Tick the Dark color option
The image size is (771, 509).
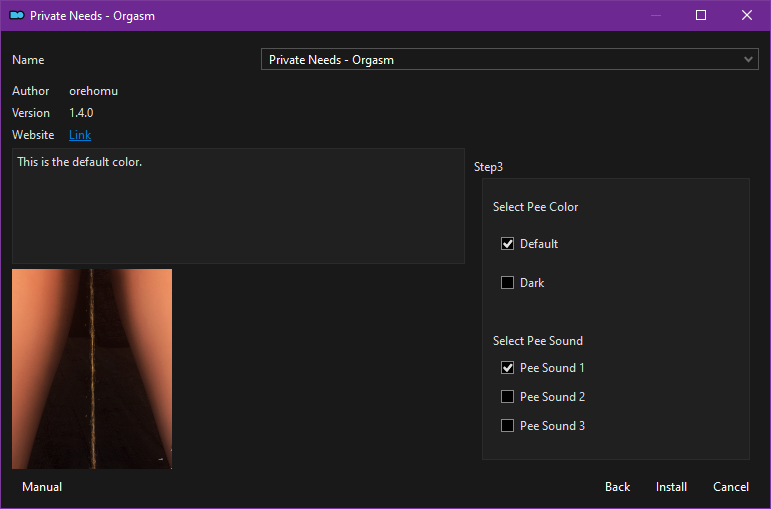508,283
